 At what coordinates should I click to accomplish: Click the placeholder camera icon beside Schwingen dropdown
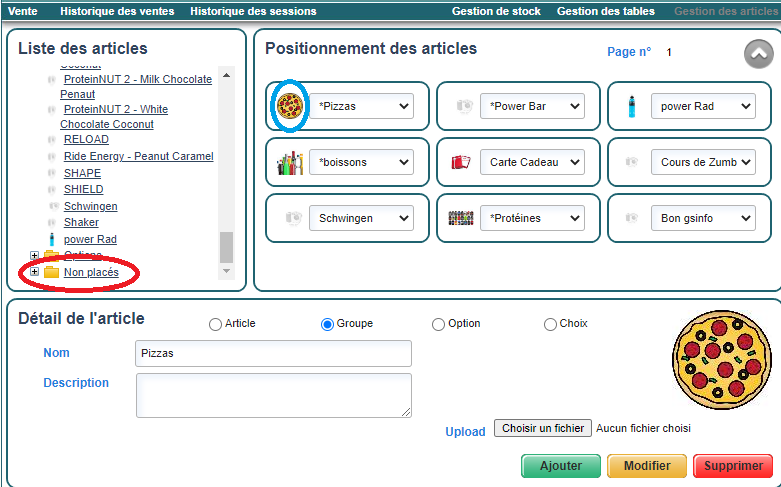click(x=291, y=218)
